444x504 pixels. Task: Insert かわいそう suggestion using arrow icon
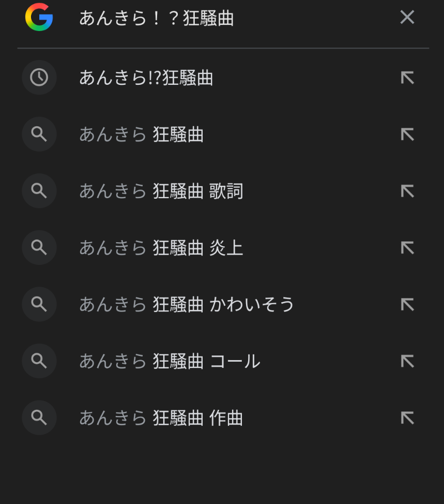click(x=407, y=304)
